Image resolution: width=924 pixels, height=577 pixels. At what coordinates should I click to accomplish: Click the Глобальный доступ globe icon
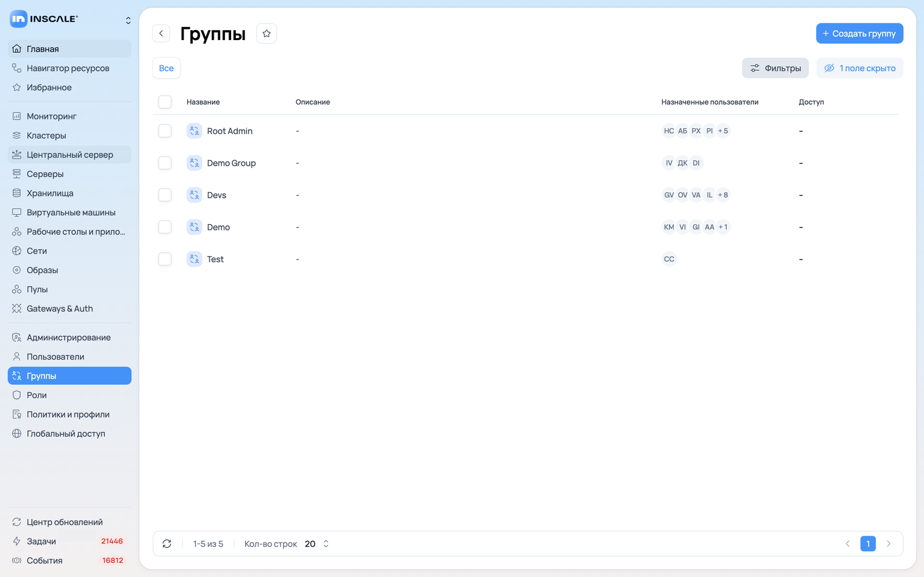(x=17, y=434)
